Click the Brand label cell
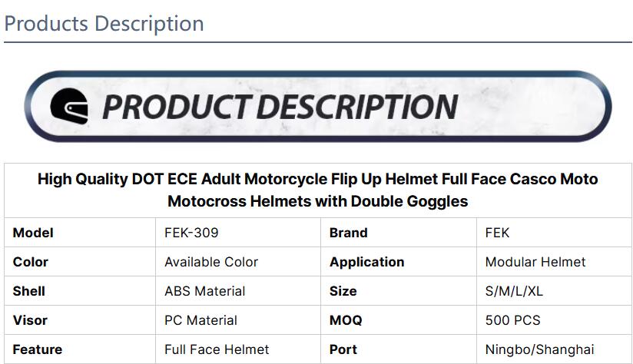Image resolution: width=633 pixels, height=364 pixels. click(x=399, y=233)
